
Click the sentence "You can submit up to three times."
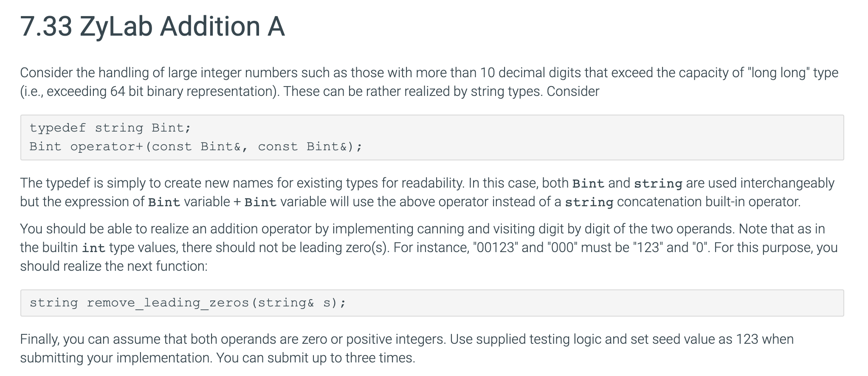coord(316,358)
